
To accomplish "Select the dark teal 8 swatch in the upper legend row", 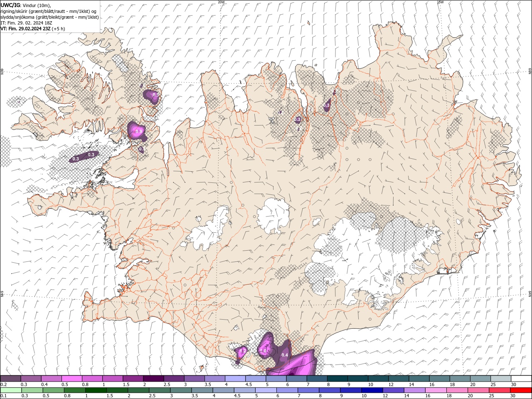I will click(337, 378).
